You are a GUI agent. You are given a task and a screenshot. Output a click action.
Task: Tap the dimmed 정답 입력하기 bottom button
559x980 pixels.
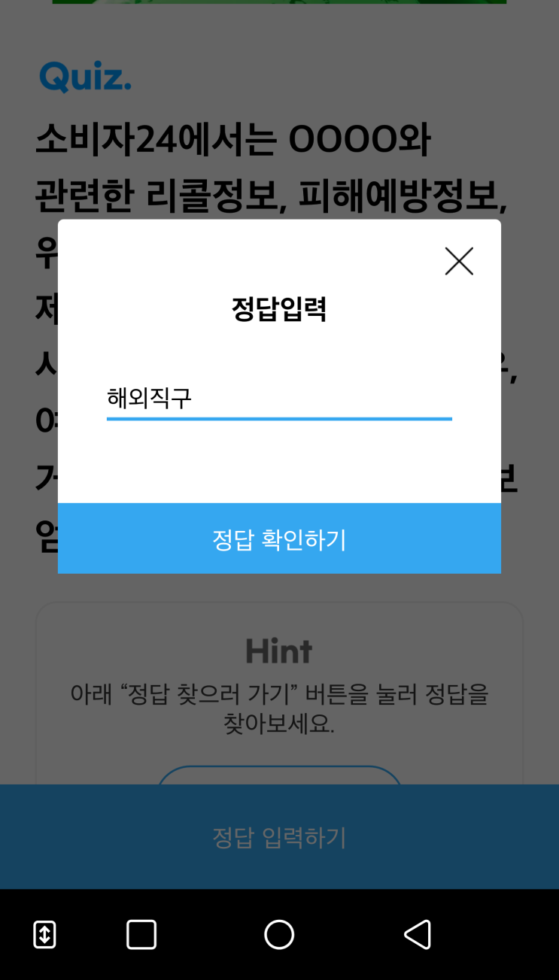tap(279, 836)
